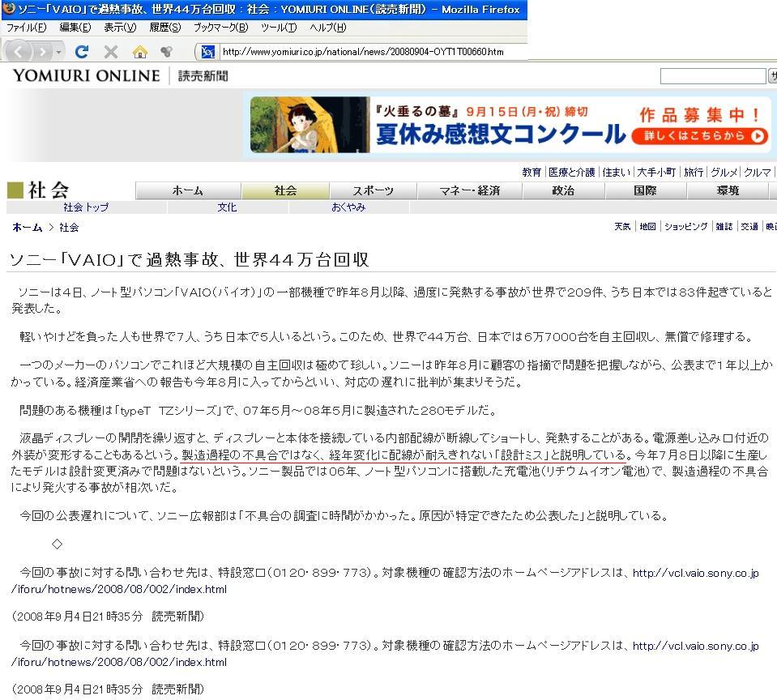Screen dimensions: 777x700
Task: Open the 医療と介護 link
Action: [571, 172]
